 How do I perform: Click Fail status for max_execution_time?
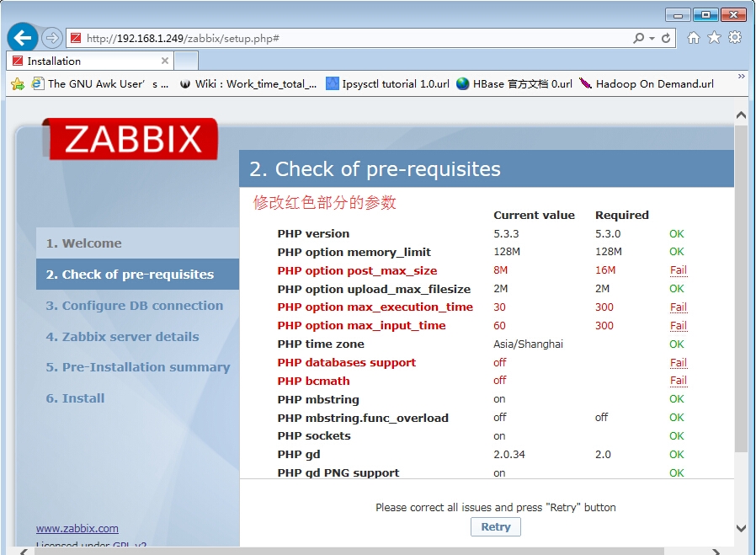tap(678, 307)
